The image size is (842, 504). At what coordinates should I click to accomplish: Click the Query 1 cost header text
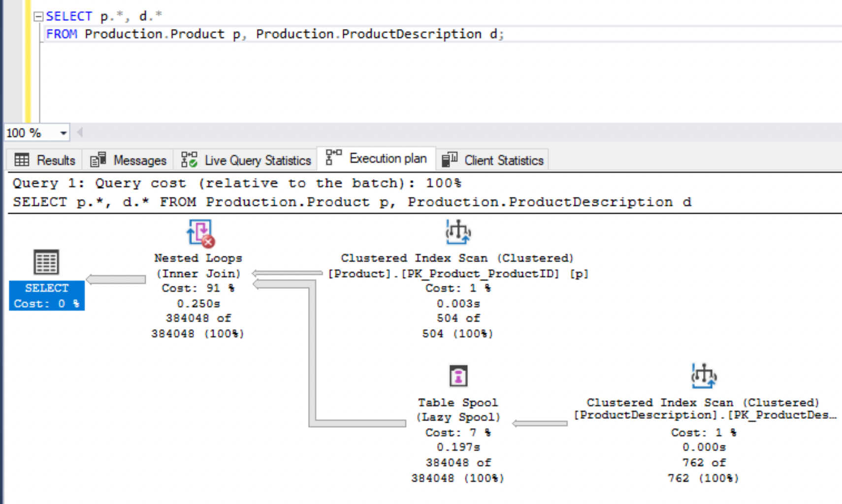click(x=236, y=183)
